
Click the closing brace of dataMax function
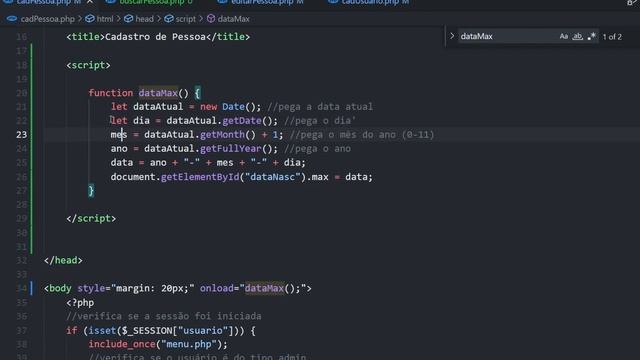[x=91, y=191]
